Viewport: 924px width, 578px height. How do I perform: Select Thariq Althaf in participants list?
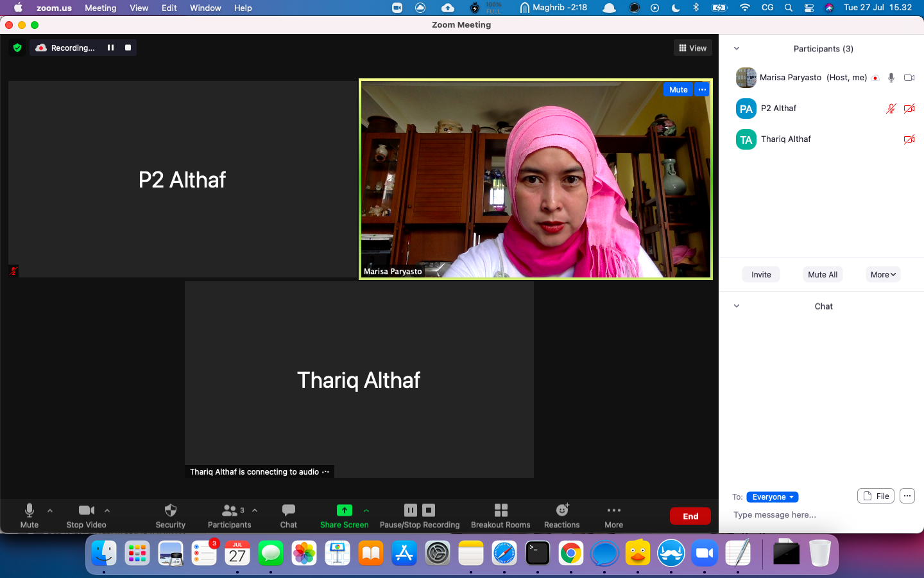pos(821,139)
